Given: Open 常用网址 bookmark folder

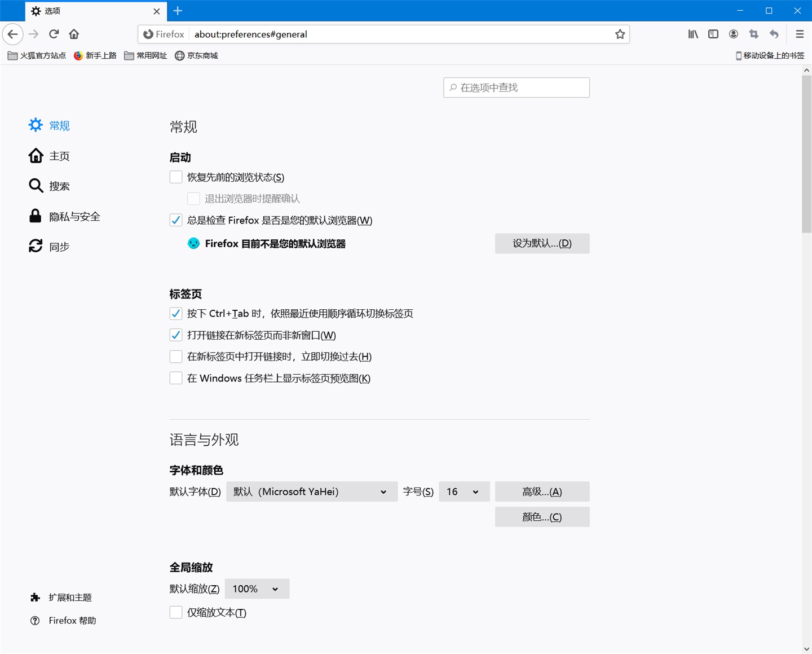Looking at the screenshot, I should tap(145, 55).
